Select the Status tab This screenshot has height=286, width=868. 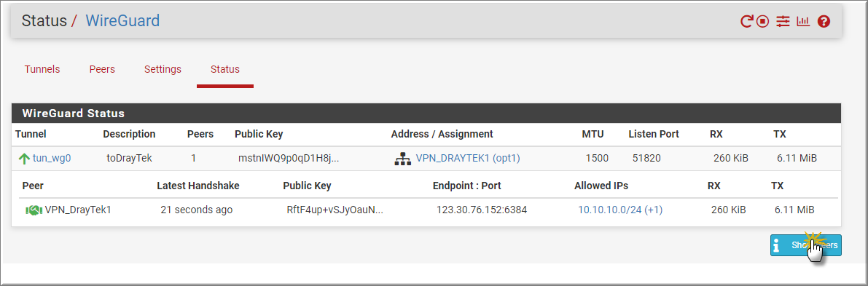(x=224, y=69)
